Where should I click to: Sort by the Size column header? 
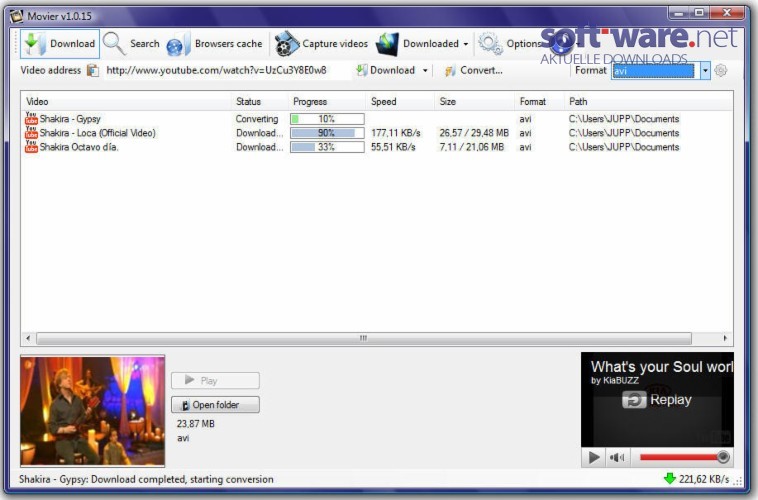click(x=475, y=102)
